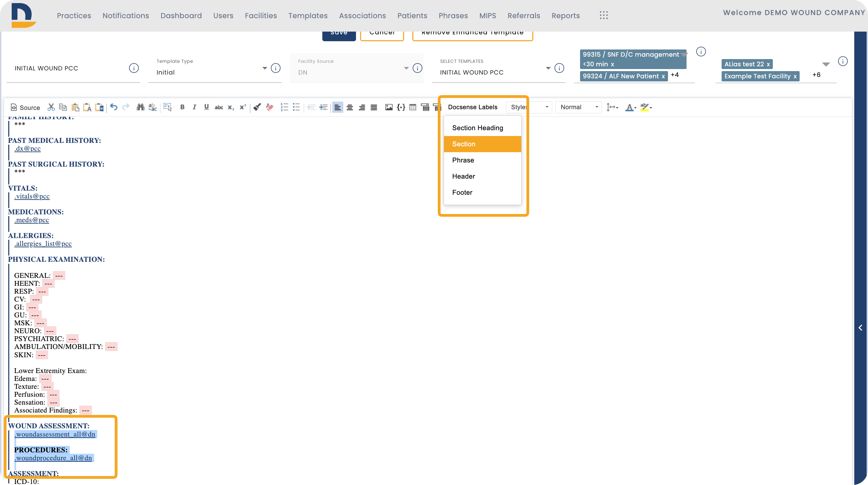The width and height of the screenshot is (868, 485).
Task: Click the .vitals@pcc link
Action: 32,196
